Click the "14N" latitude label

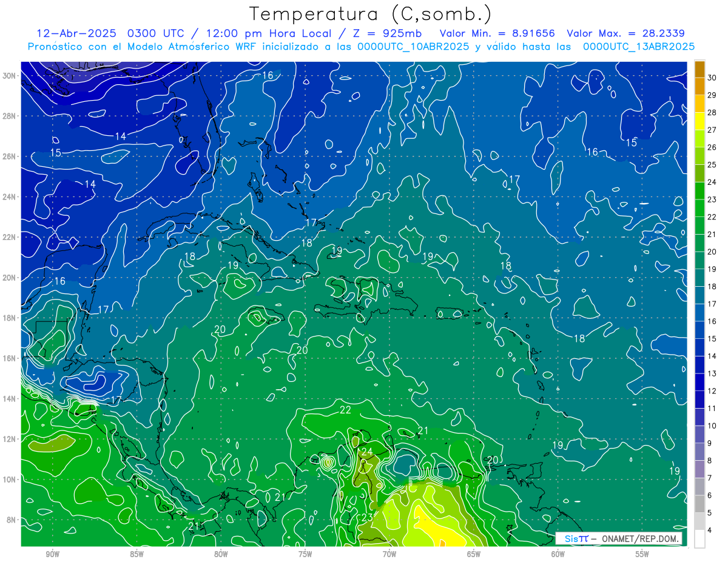coord(9,398)
